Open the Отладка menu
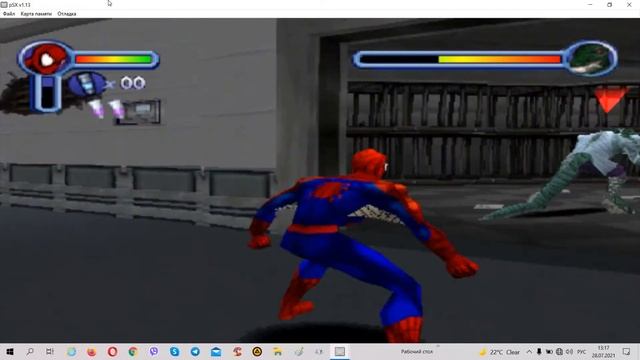Viewport: 640px width, 360px height. point(67,13)
